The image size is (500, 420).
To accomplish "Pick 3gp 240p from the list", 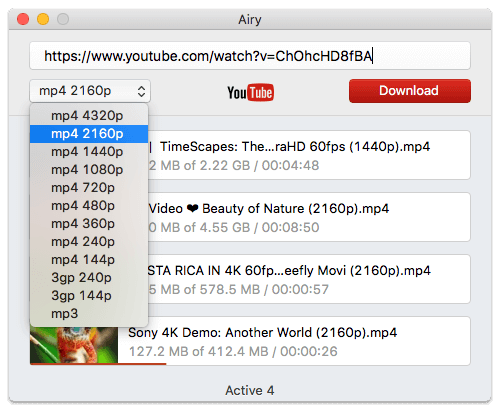I will coord(89,278).
